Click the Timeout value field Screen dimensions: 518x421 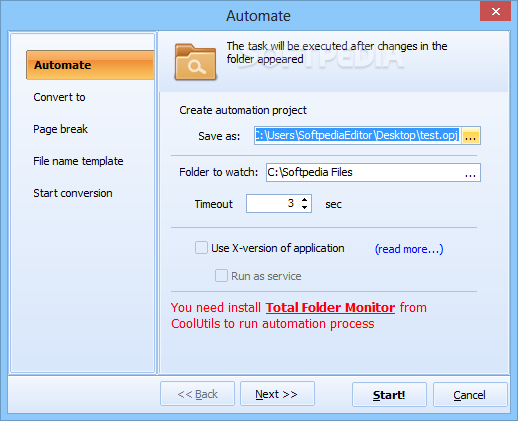(272, 203)
